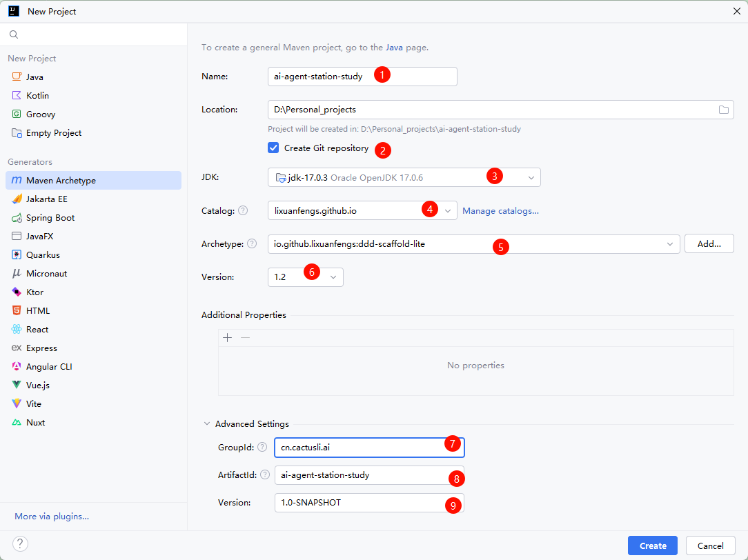748x560 pixels.
Task: Uncheck Create Git repository checkbox
Action: (274, 148)
